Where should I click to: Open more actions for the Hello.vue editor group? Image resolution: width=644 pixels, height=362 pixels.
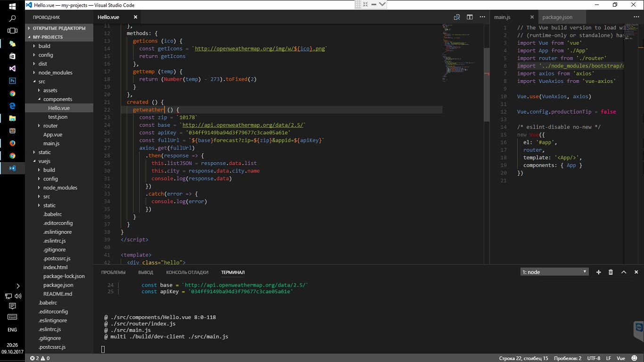482,17
